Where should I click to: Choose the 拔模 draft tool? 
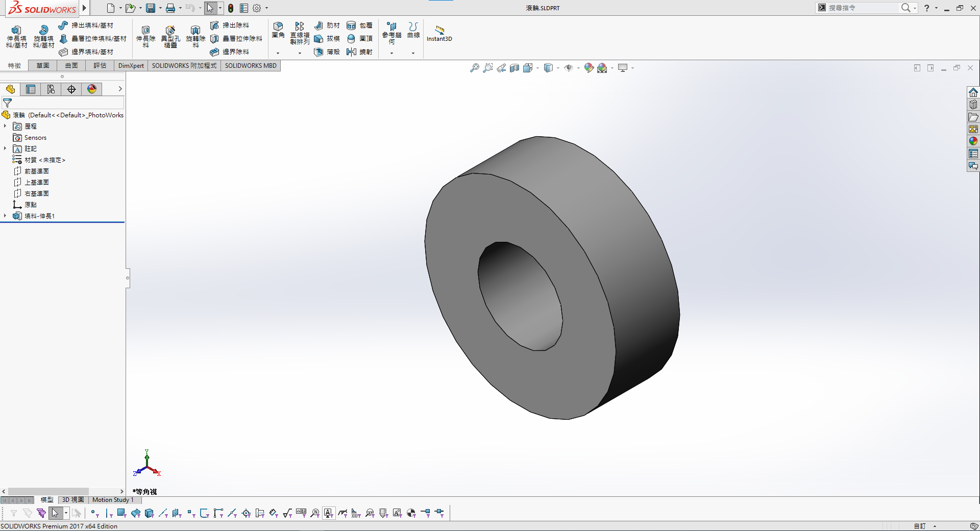pyautogui.click(x=327, y=39)
